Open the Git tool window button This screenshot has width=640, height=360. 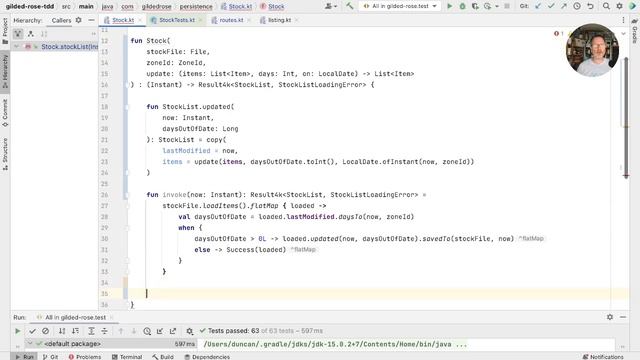[x=51, y=357]
